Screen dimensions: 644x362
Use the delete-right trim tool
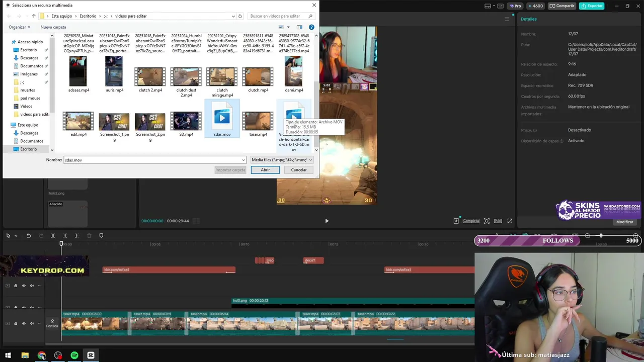76,235
